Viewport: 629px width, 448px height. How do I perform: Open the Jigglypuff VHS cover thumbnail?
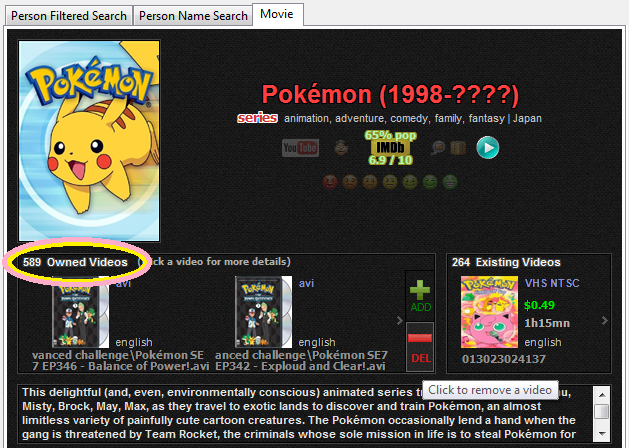point(490,312)
